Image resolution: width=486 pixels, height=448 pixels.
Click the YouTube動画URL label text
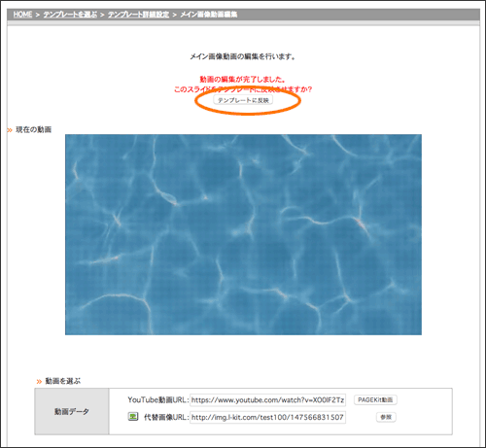[158, 400]
